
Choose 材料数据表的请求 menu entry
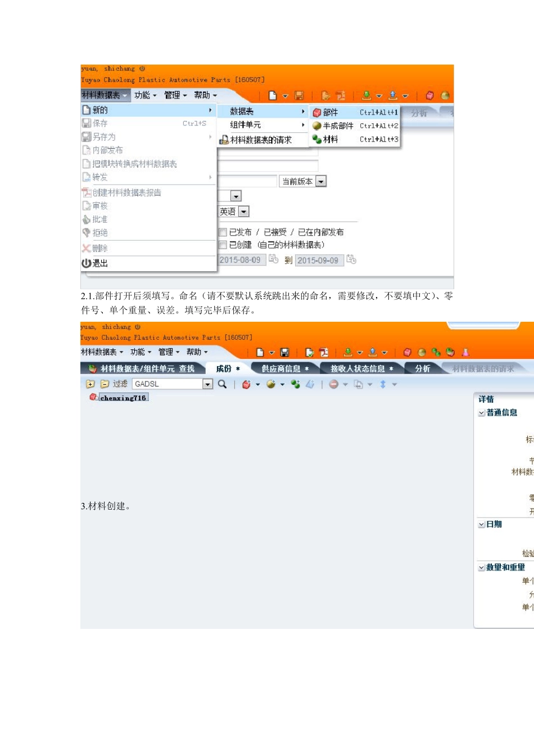(x=263, y=139)
